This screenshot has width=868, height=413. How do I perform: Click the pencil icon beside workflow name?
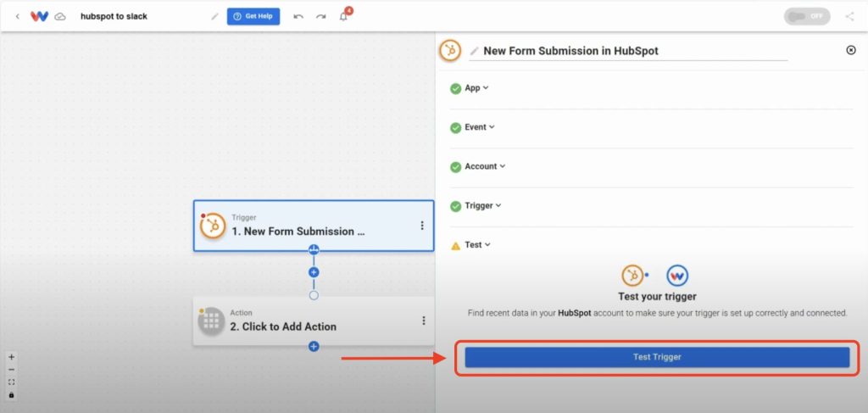214,17
